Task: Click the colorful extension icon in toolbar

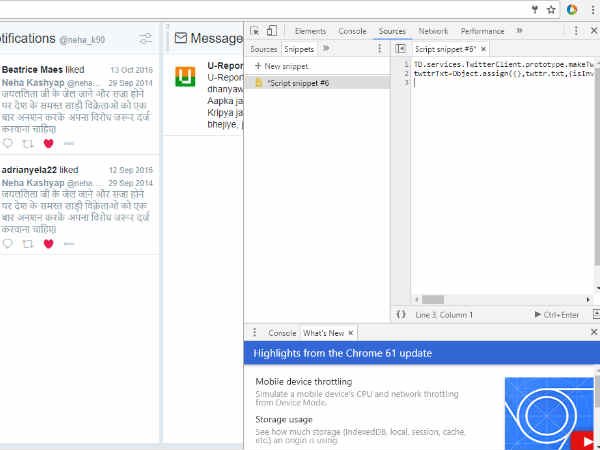Action: click(x=572, y=10)
